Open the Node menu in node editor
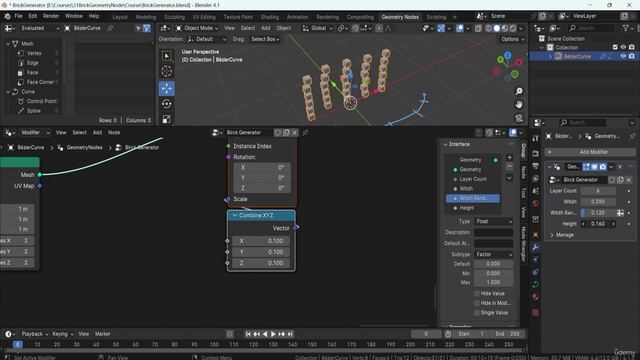Viewport: 640px width, 360px height. click(x=114, y=133)
